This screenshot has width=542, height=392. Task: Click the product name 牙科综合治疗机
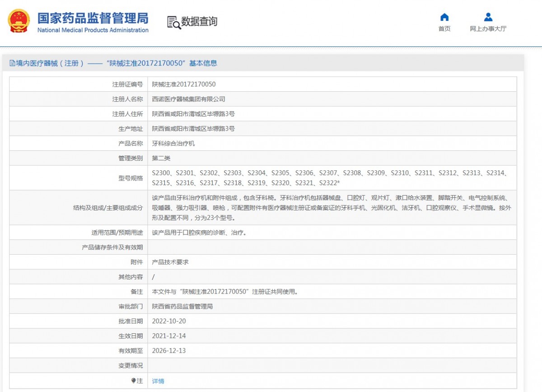pos(173,144)
